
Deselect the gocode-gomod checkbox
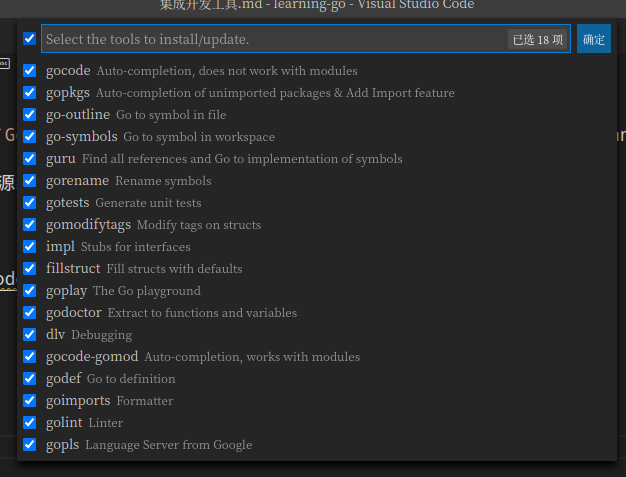(x=29, y=357)
